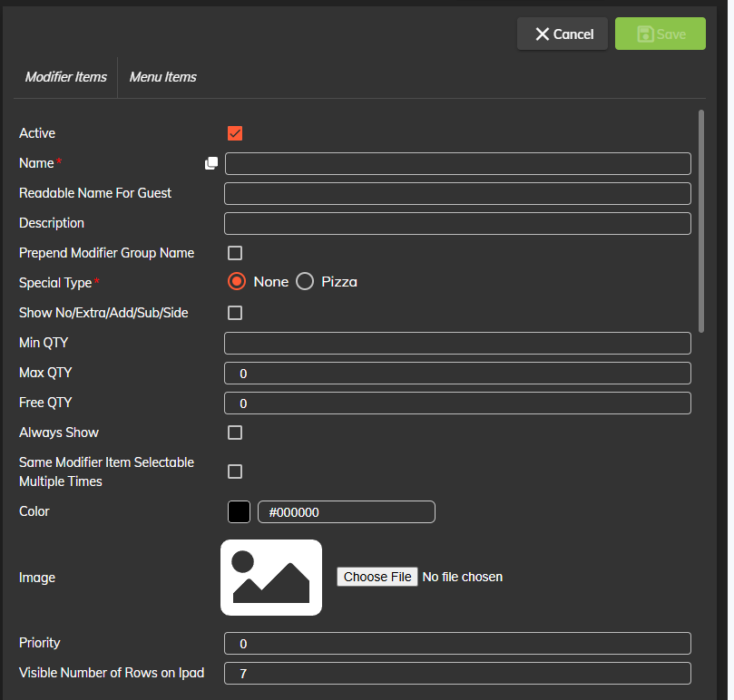
Task: Select the Max QTY input box
Action: pos(457,373)
